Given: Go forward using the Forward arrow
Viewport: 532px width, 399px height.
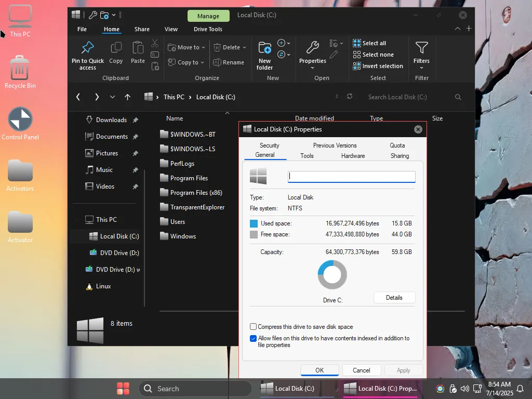Looking at the screenshot, I should coord(97,97).
